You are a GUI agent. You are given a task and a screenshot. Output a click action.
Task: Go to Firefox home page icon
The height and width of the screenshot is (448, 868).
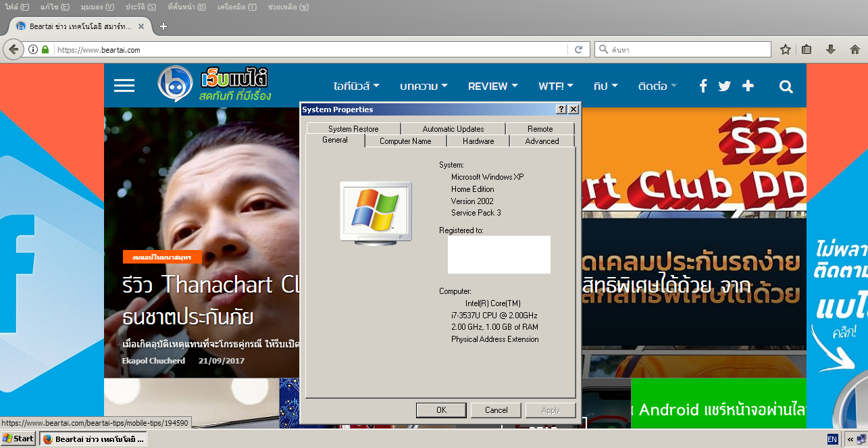coord(854,49)
